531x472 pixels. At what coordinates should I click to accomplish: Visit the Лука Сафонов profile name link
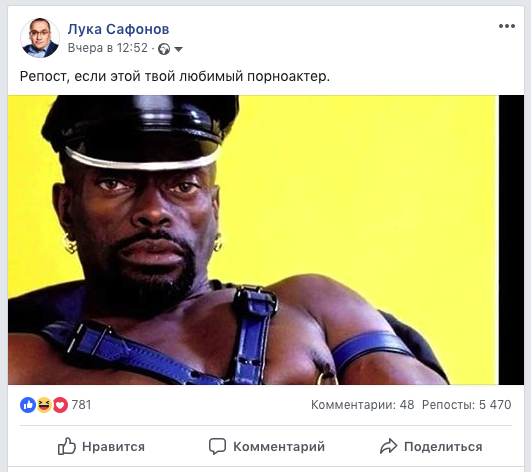(x=119, y=29)
